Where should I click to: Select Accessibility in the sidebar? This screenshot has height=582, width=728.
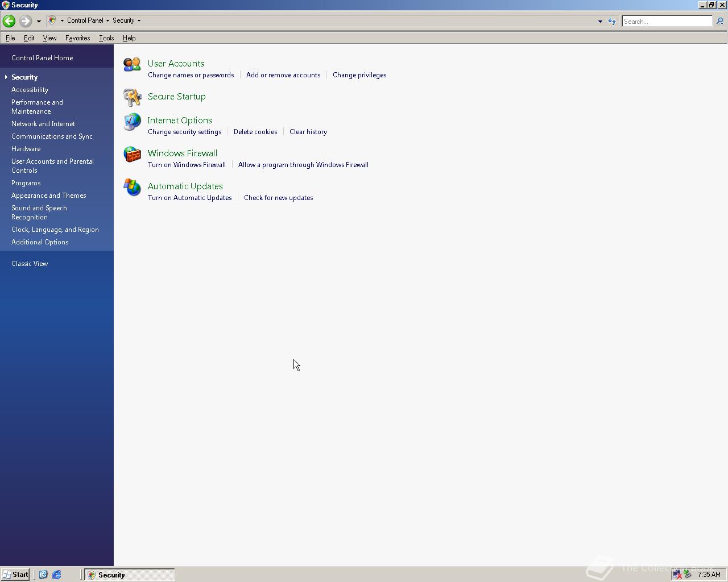[x=30, y=90]
